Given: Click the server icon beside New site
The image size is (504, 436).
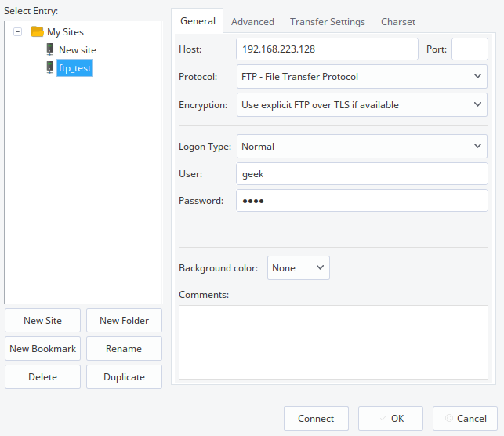Looking at the screenshot, I should point(50,49).
